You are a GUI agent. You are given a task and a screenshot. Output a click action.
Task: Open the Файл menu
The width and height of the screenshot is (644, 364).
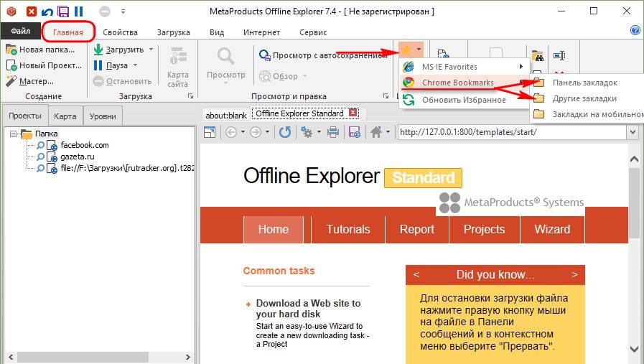[x=21, y=31]
